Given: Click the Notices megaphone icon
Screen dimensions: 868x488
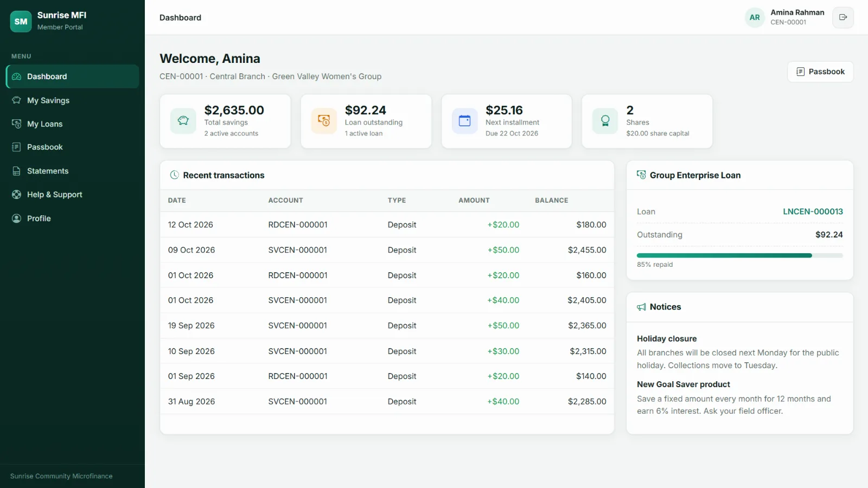Looking at the screenshot, I should [x=641, y=307].
